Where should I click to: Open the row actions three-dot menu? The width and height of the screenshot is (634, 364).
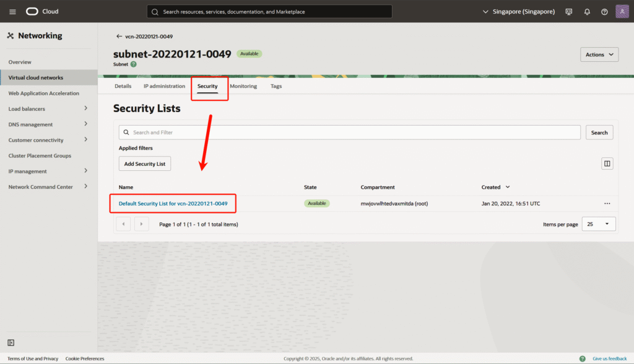pos(607,204)
